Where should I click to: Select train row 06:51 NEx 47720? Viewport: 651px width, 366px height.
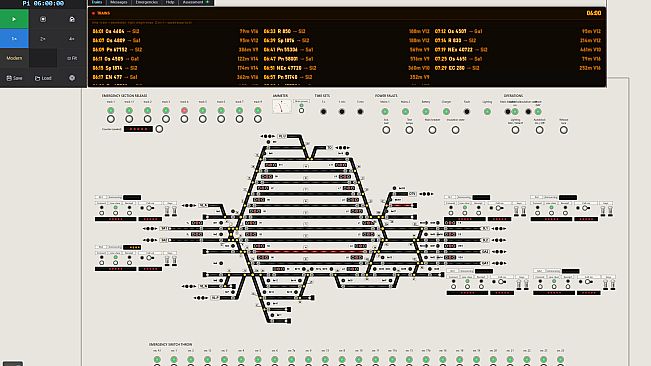(347, 68)
